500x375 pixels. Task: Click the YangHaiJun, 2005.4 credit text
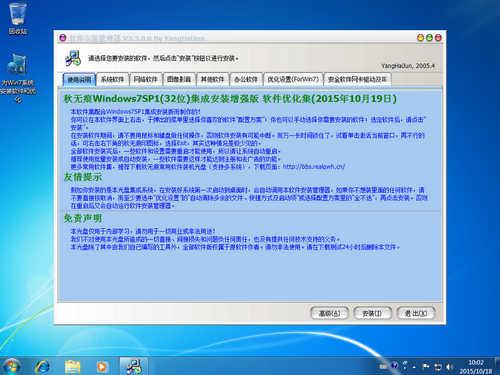pos(408,66)
